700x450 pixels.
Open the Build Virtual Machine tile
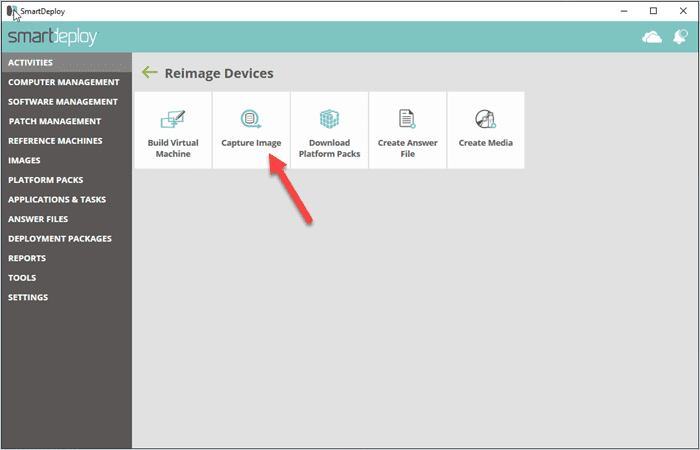click(x=173, y=130)
